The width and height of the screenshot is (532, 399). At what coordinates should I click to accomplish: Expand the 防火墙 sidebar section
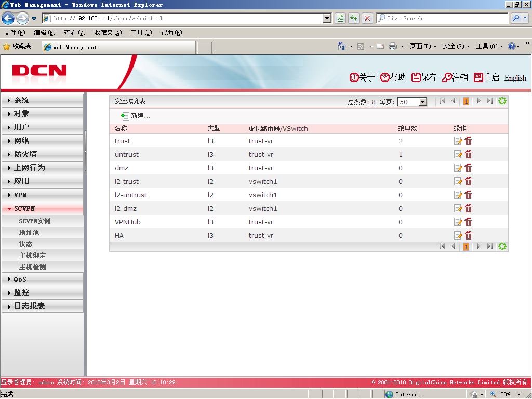pyautogui.click(x=43, y=154)
